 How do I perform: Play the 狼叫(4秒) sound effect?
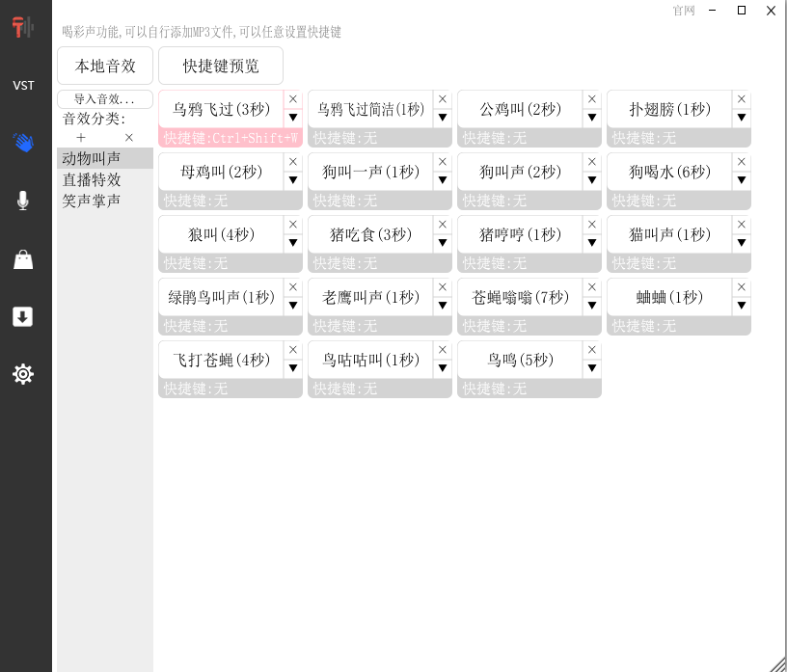[x=221, y=234]
